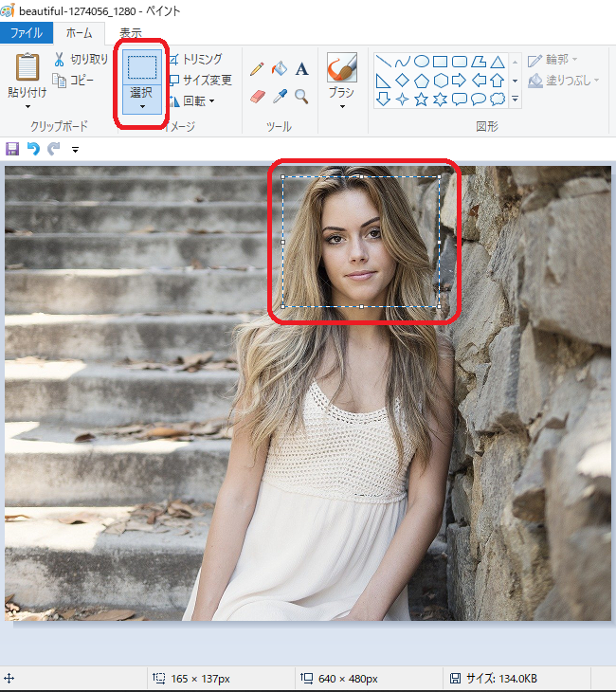Open サイズ変更 resize dialog
Screen dimensions: 616x692
point(201,81)
